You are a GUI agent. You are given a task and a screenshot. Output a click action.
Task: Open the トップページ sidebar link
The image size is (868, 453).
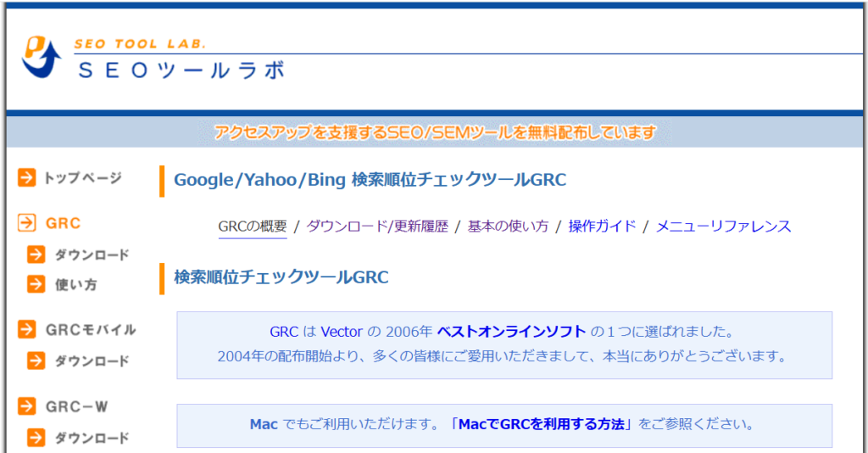(82, 178)
